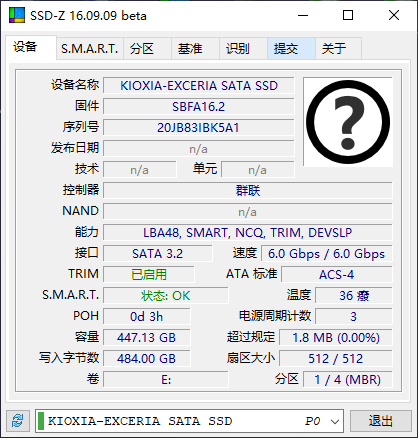Viewport: 418px width, 438px height.
Task: Click the 退出 exit button
Action: [x=381, y=421]
